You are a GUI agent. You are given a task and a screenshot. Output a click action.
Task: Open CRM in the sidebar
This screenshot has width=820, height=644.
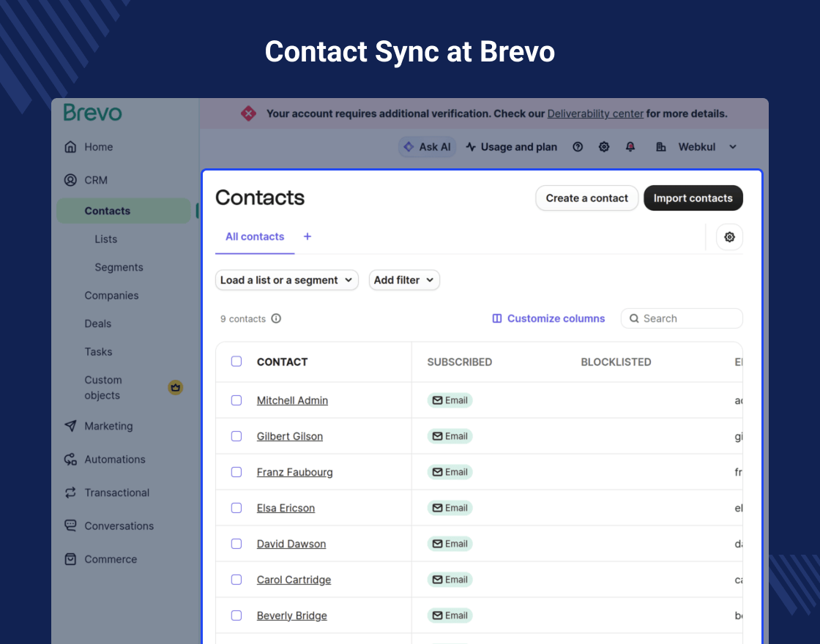(x=96, y=180)
